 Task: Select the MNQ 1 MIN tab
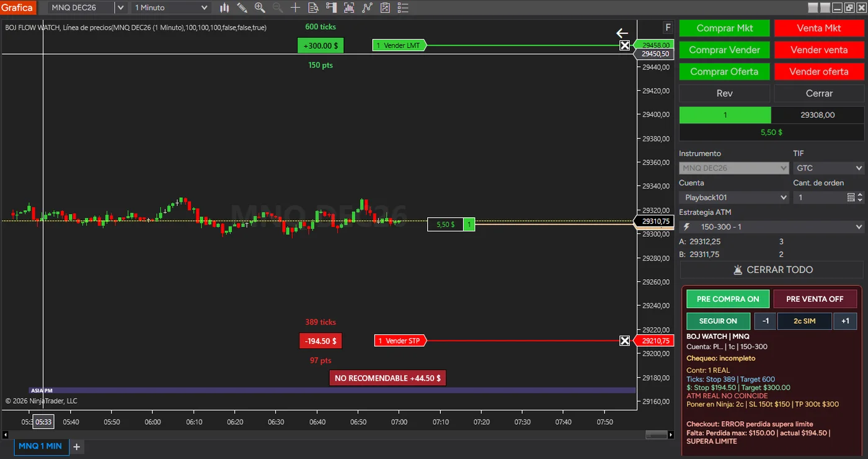40,446
